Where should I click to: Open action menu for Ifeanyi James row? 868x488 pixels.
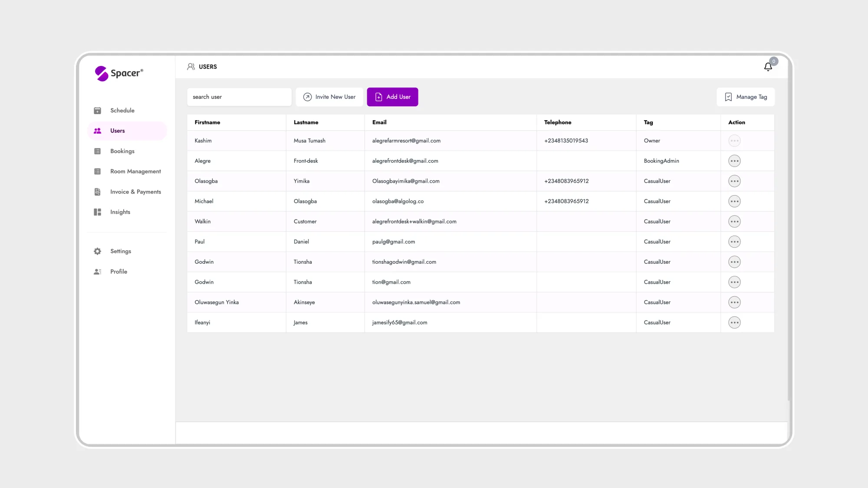[x=734, y=322]
